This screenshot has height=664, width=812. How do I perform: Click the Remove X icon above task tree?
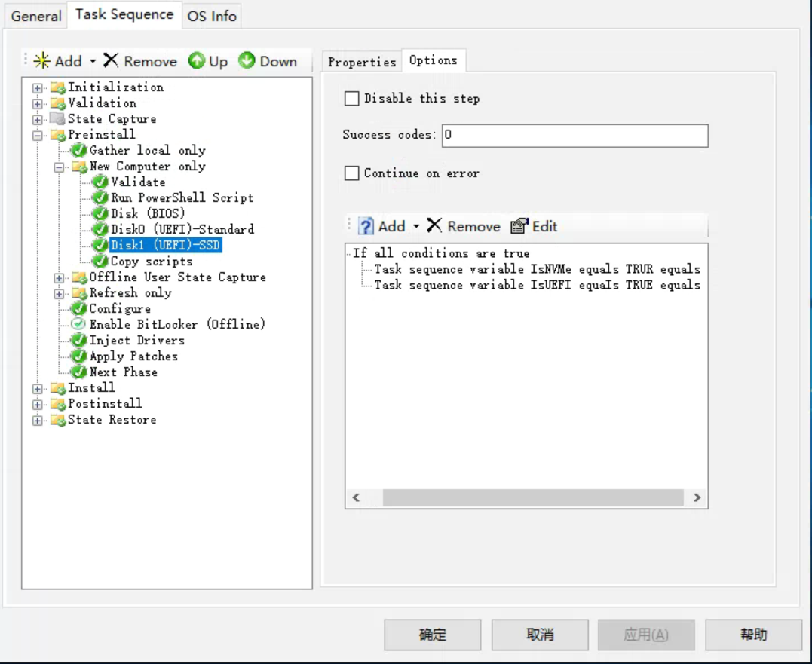[x=110, y=60]
